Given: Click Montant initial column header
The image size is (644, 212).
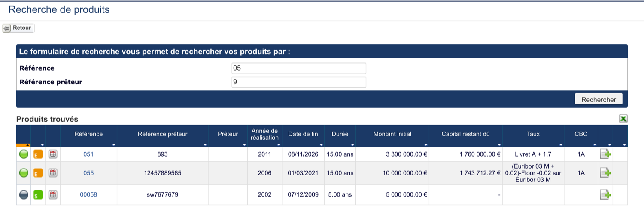Looking at the screenshot, I should [392, 134].
